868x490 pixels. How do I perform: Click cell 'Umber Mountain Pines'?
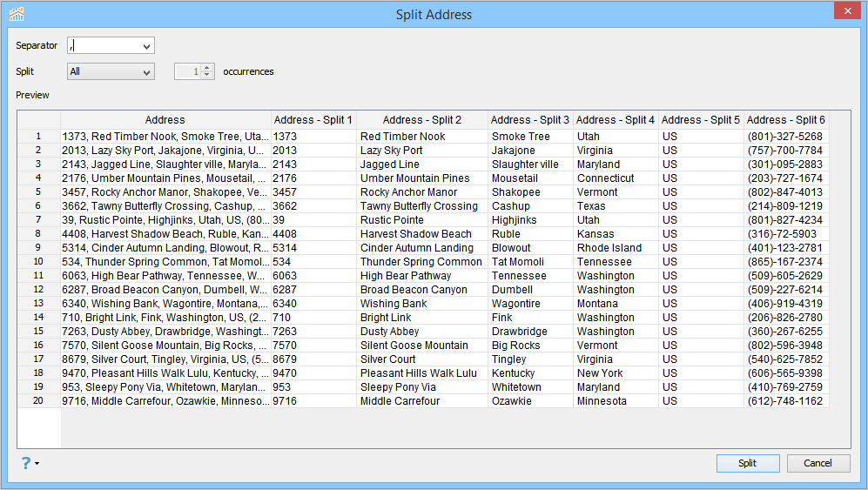pyautogui.click(x=422, y=178)
